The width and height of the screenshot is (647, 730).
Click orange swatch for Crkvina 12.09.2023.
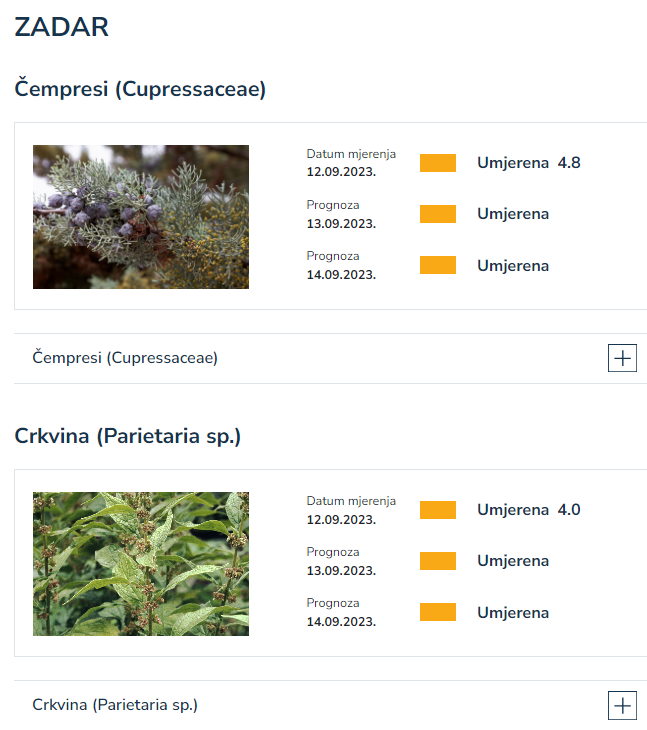(438, 510)
